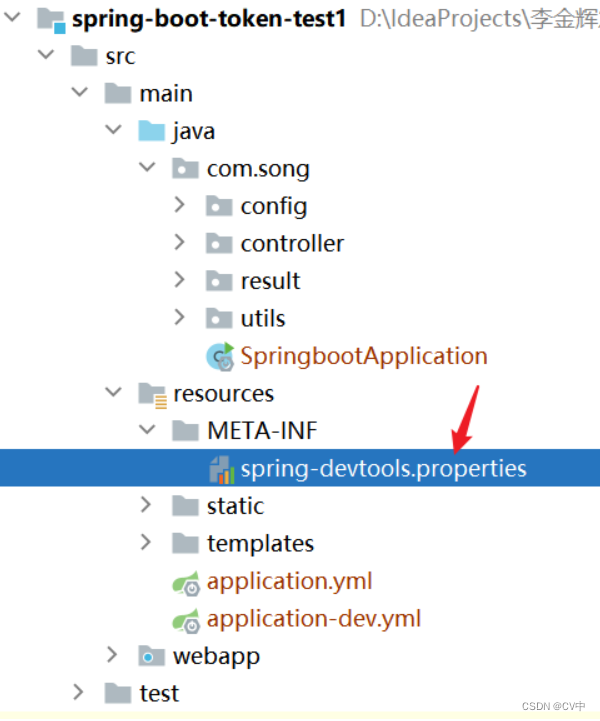Click the application-dev.yml Spring config icon
The width and height of the screenshot is (600, 721).
point(186,620)
